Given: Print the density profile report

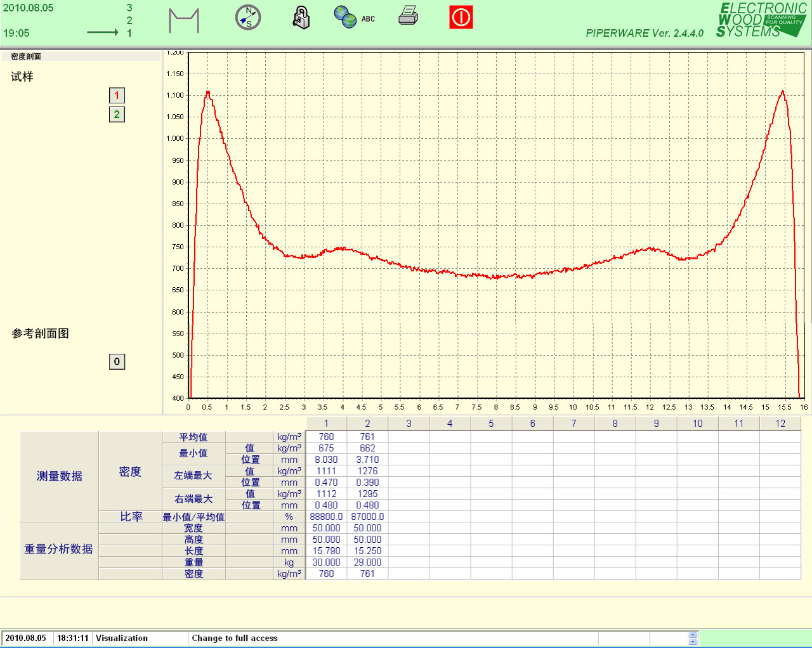Looking at the screenshot, I should (x=408, y=16).
